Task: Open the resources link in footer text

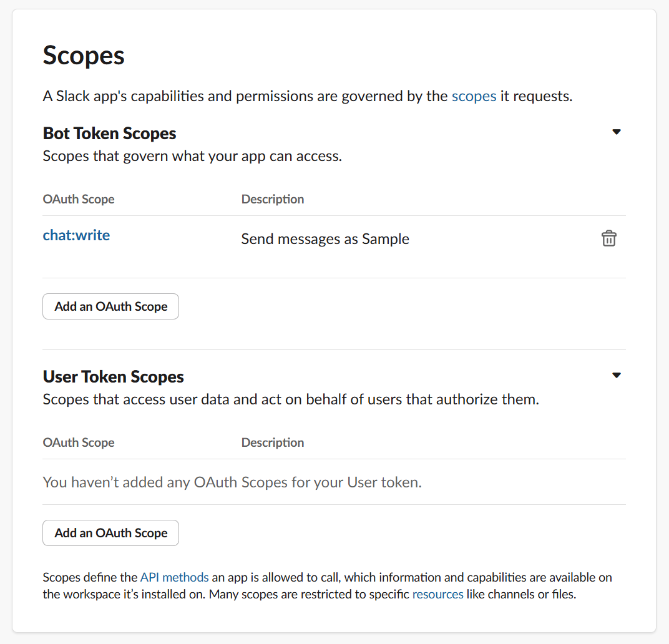Action: point(437,594)
